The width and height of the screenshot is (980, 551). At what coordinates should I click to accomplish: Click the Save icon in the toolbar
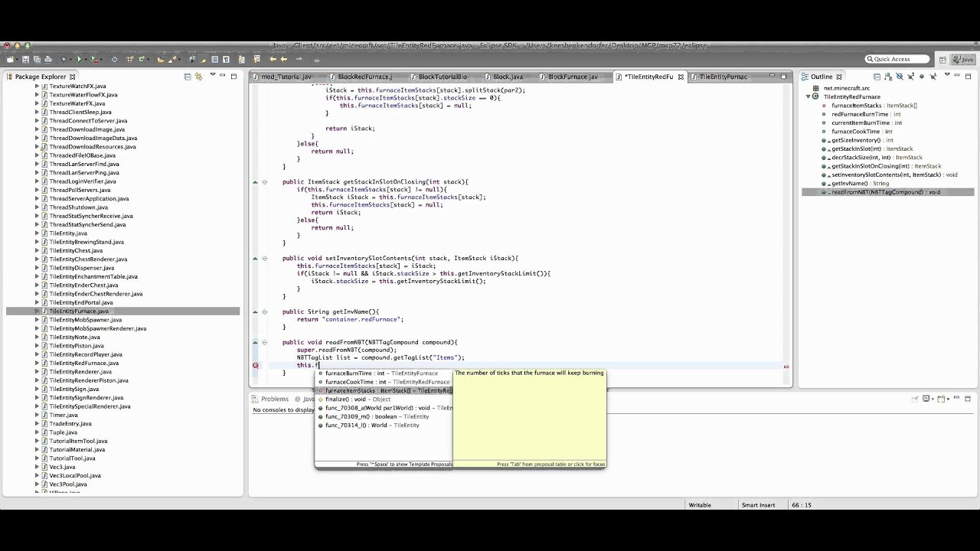[x=26, y=60]
